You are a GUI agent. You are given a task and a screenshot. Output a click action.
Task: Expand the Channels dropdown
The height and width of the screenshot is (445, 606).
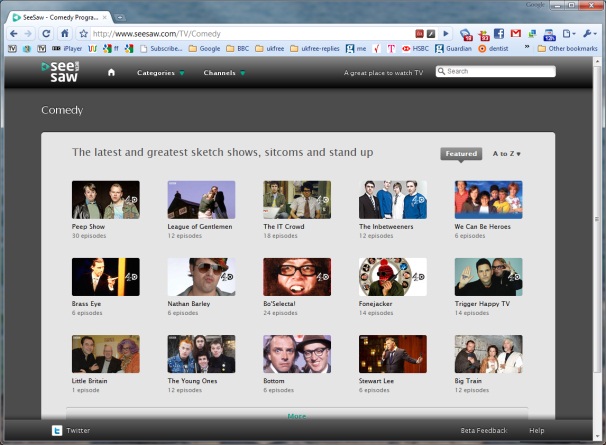(x=224, y=73)
